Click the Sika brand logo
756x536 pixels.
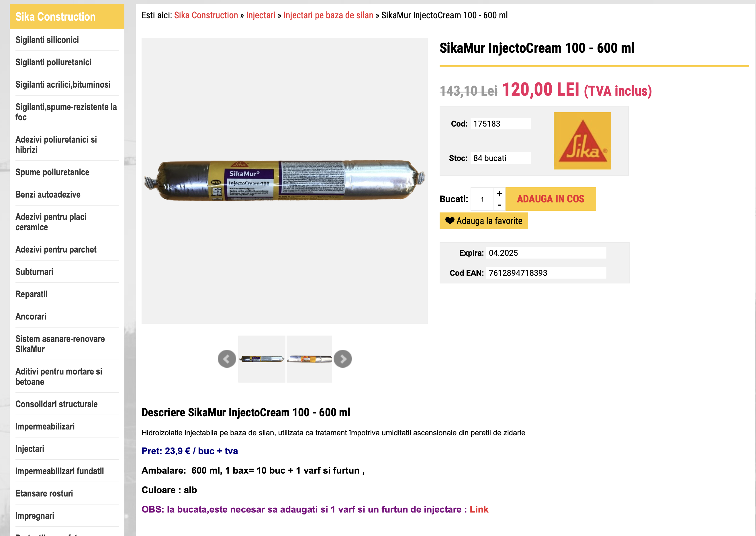[582, 141]
